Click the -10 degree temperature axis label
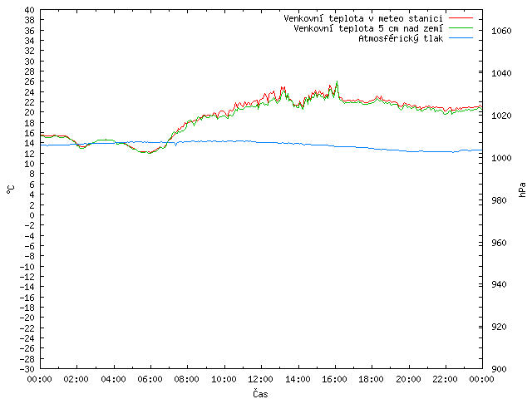Image resolution: width=532 pixels, height=399 pixels. point(27,267)
